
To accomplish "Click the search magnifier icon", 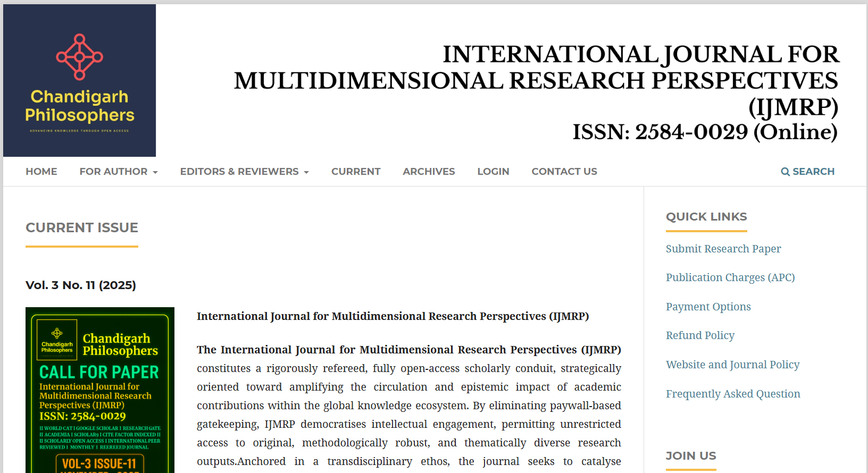I will (x=785, y=172).
